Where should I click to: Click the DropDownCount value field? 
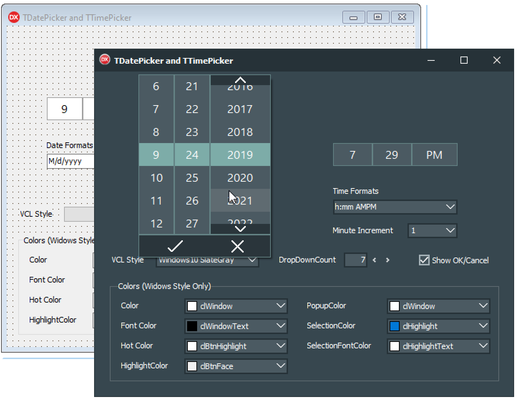tap(356, 260)
